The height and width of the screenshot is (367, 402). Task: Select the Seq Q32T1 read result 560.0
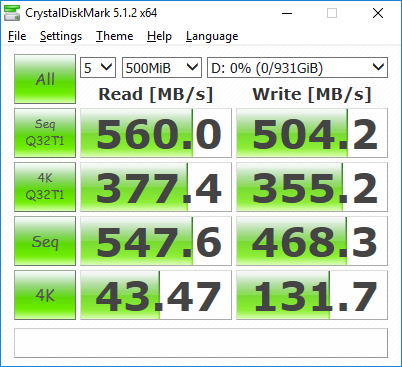click(156, 133)
